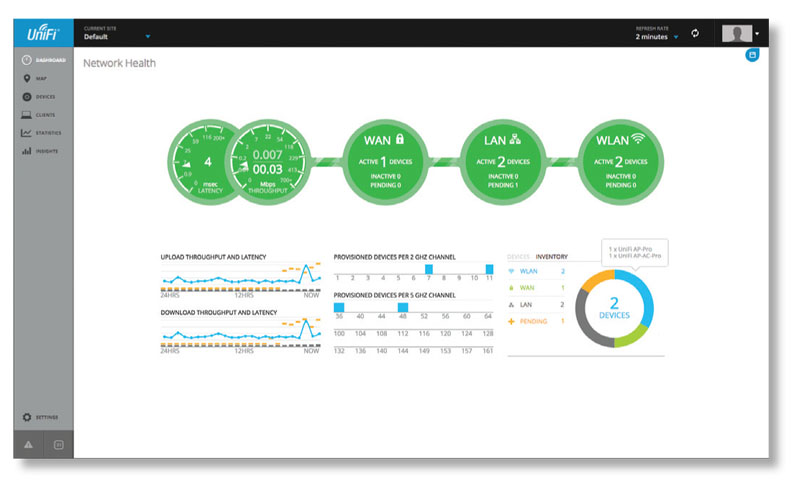Go to Statistics in the sidebar
This screenshot has height=487, width=800.
[x=48, y=133]
